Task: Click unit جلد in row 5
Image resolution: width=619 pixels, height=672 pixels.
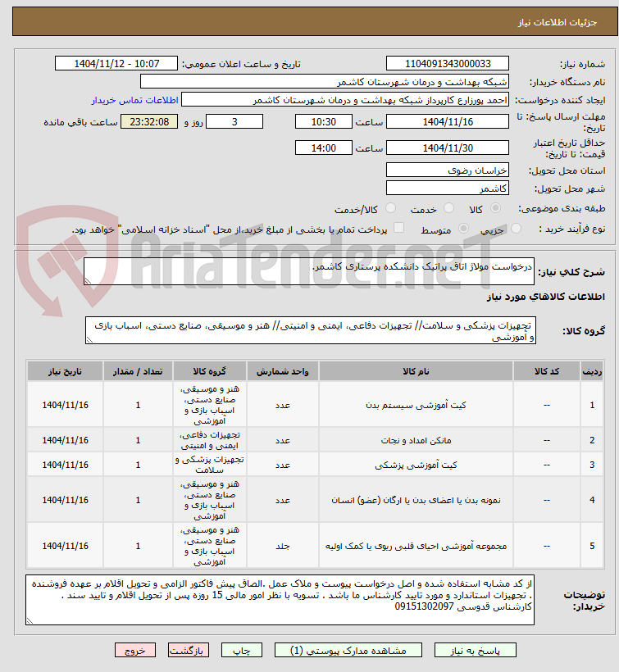Action: tap(283, 546)
